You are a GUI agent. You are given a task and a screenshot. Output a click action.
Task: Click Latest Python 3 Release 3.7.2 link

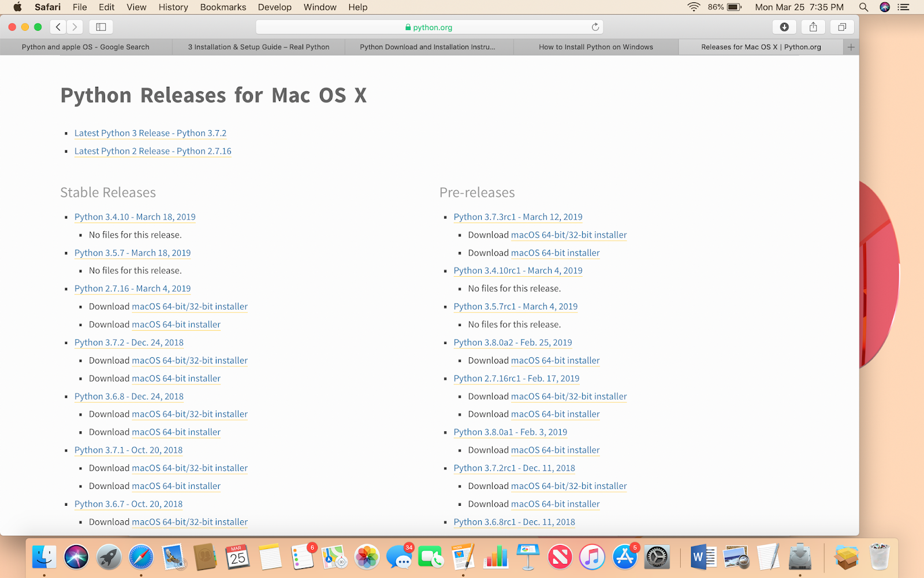[150, 133]
